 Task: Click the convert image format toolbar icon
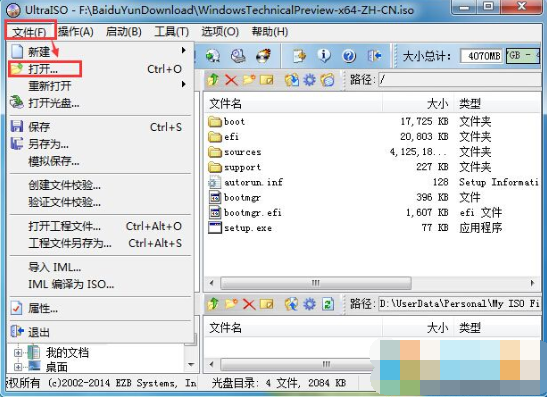coord(213,55)
